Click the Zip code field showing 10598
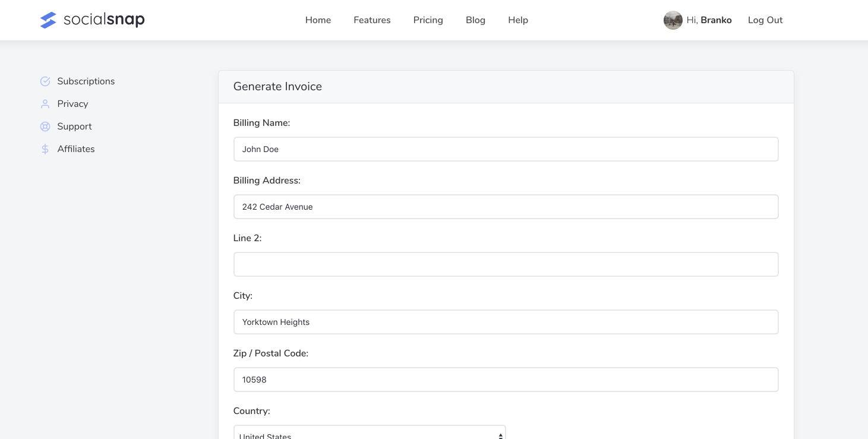Screen dimensions: 868x439 [506, 380]
